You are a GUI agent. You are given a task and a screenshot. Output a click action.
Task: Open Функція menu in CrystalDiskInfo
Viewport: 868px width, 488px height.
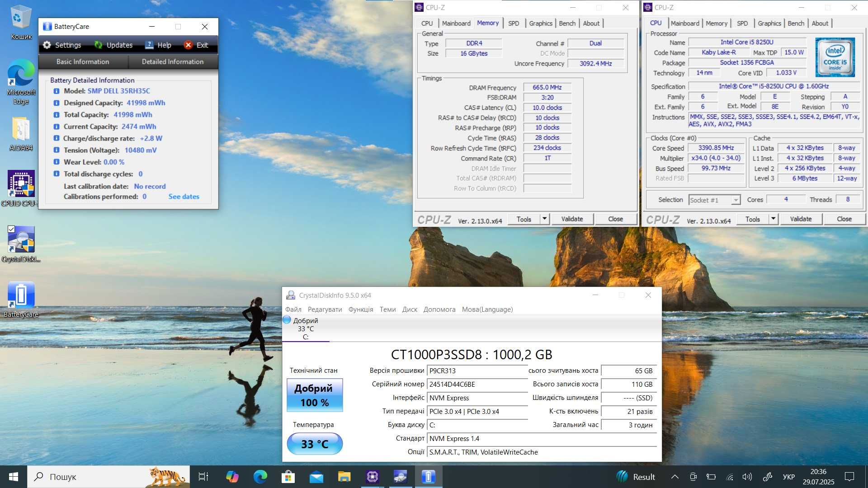pos(361,309)
